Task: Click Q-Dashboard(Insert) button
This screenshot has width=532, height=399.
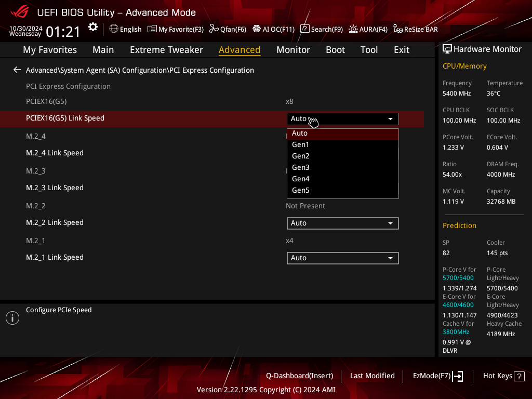Action: tap(300, 376)
